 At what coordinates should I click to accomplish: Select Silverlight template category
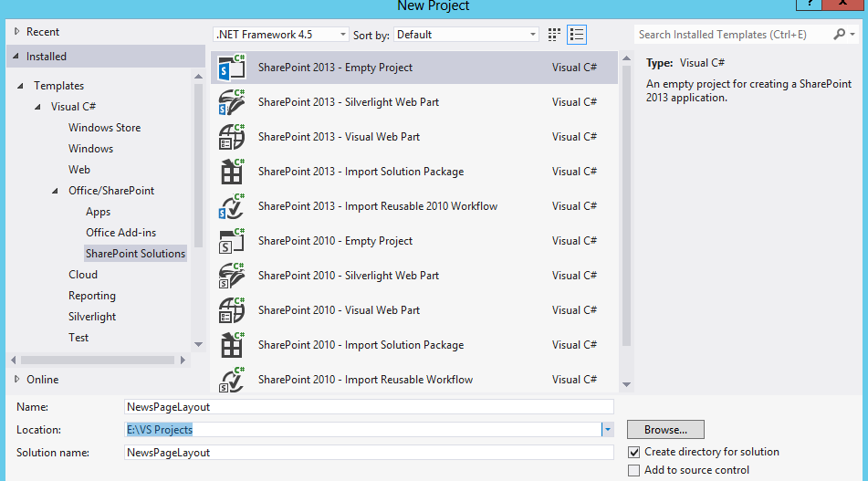click(92, 317)
